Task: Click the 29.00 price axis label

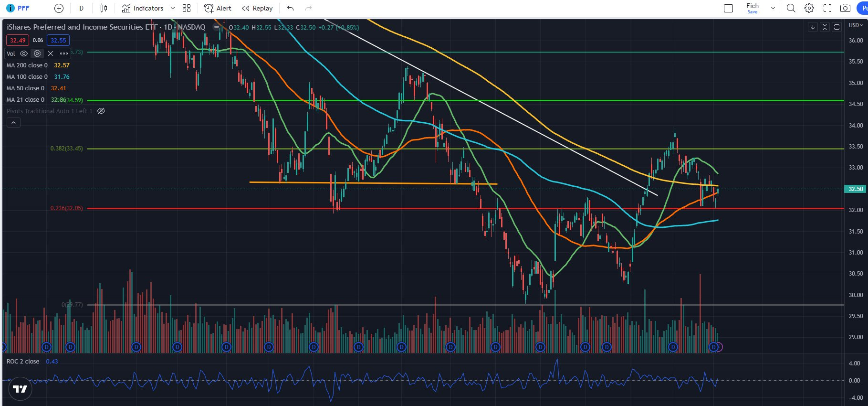Action: coord(856,337)
